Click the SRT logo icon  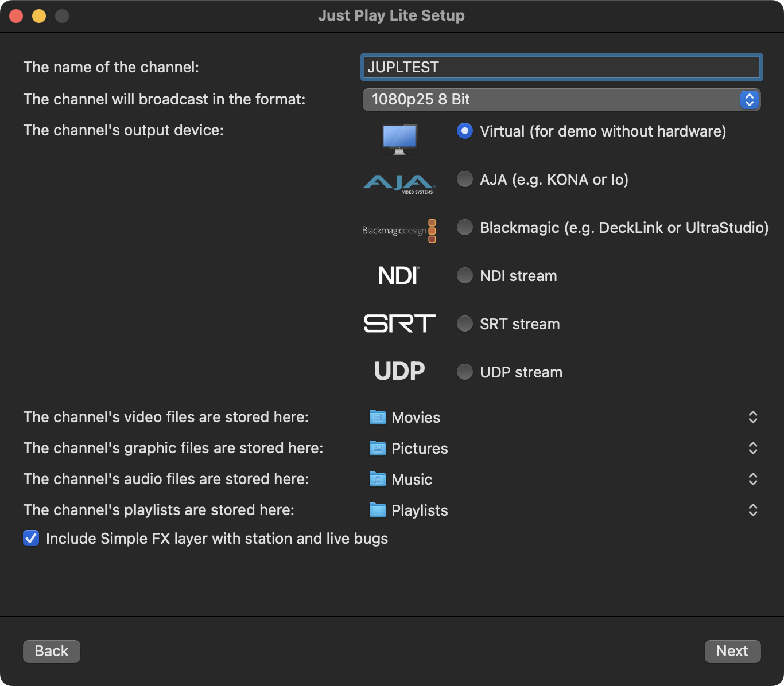click(399, 323)
